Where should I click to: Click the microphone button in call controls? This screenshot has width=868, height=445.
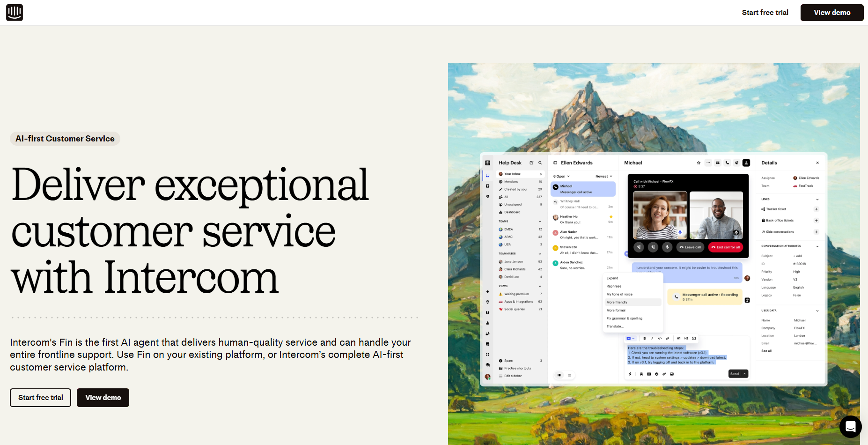tap(667, 247)
